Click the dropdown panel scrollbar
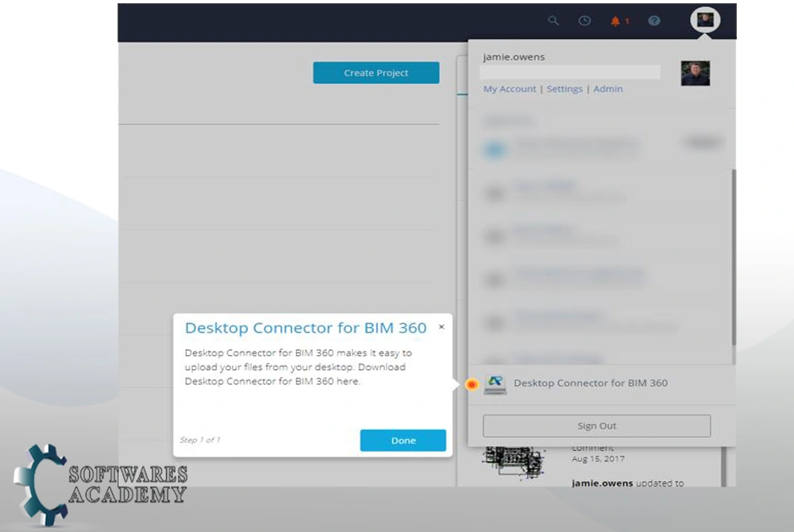Screen dimensions: 794x532 733,257
